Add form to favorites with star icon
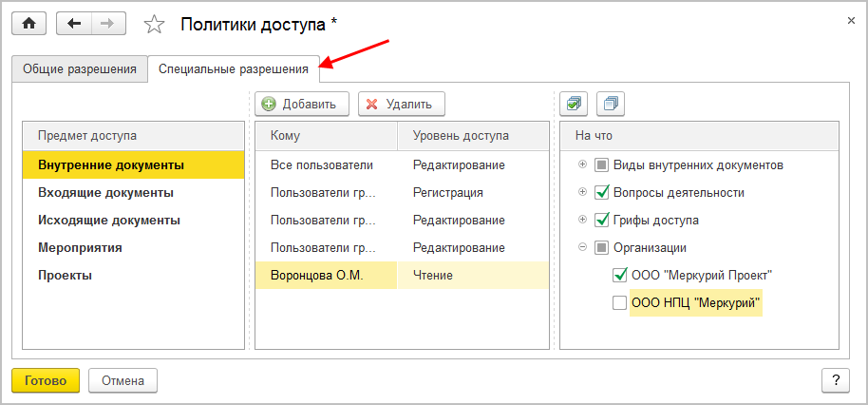Screen dimensions: 868x405 click(154, 24)
